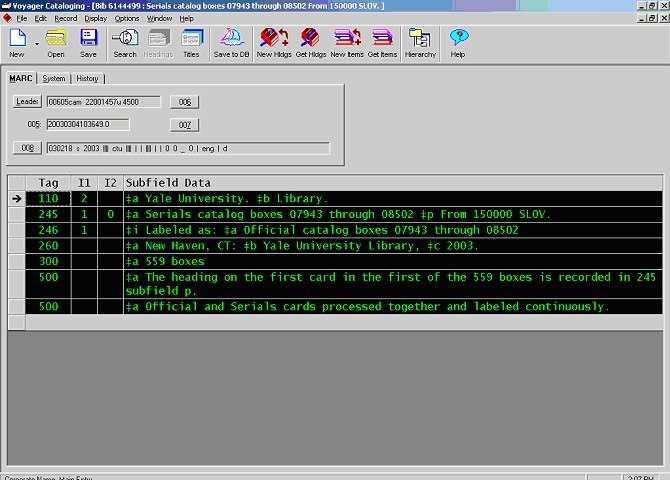Click the New record toolbar icon
Screen dimensions: 670x480
tap(17, 43)
